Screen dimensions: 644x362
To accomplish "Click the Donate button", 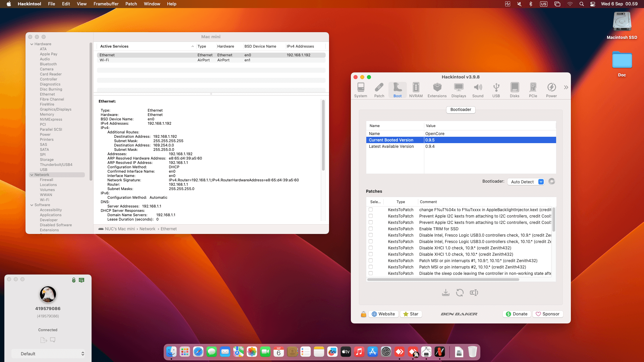I will [517, 314].
